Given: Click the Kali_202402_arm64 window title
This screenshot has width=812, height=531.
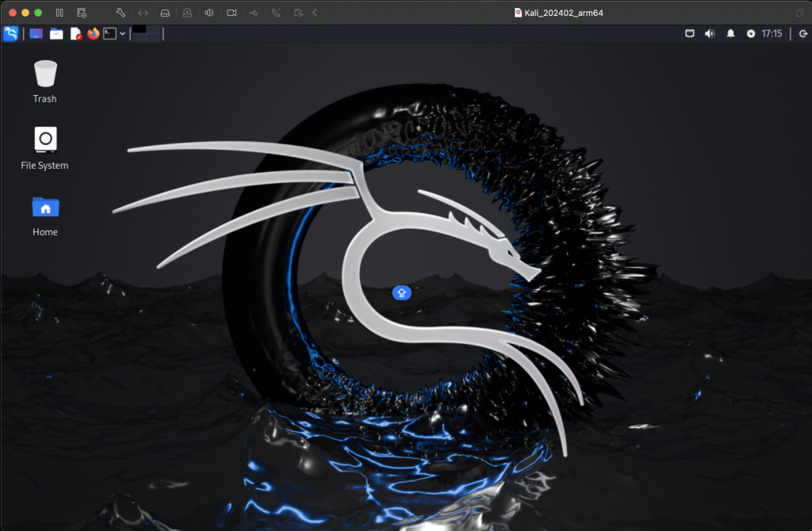Looking at the screenshot, I should click(564, 13).
